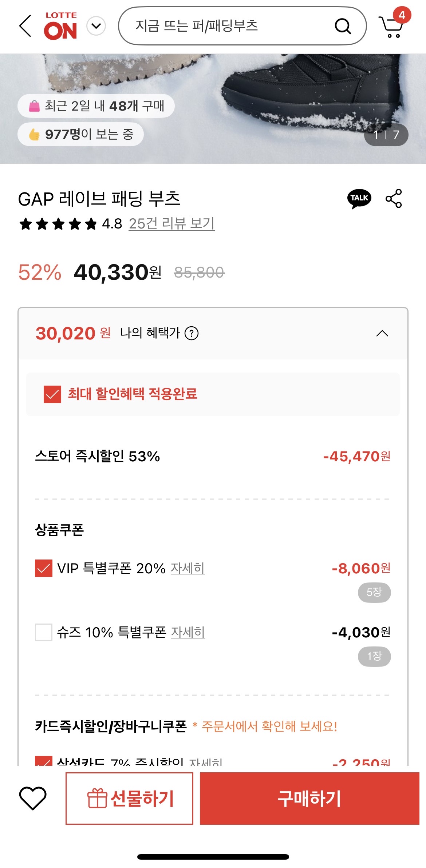The image size is (426, 868).
Task: View 자세히 details for VIP coupon
Action: pyautogui.click(x=188, y=568)
